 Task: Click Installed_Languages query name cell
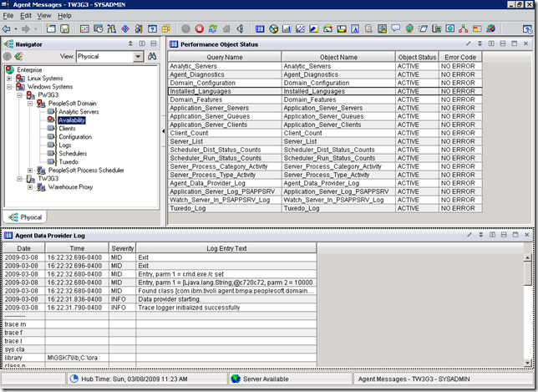tap(225, 91)
